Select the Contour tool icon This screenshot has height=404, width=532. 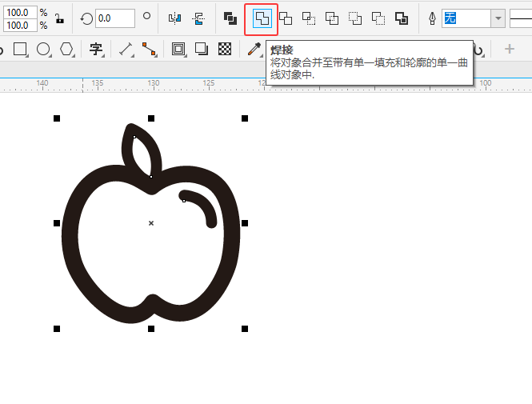[x=178, y=49]
